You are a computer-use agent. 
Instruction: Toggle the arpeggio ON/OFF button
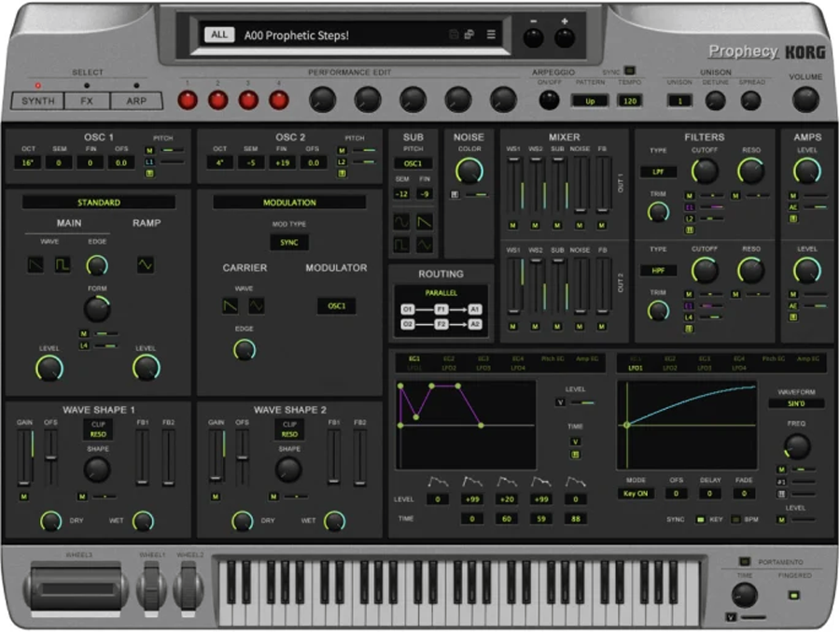549,100
